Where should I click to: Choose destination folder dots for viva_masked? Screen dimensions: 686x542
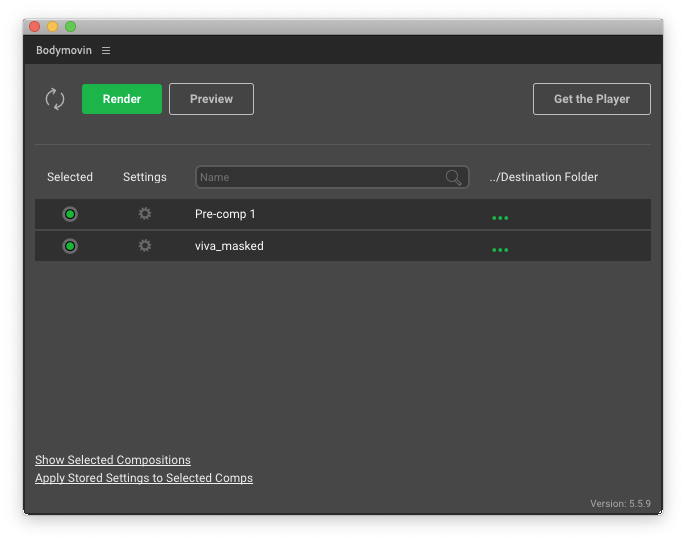pos(500,250)
